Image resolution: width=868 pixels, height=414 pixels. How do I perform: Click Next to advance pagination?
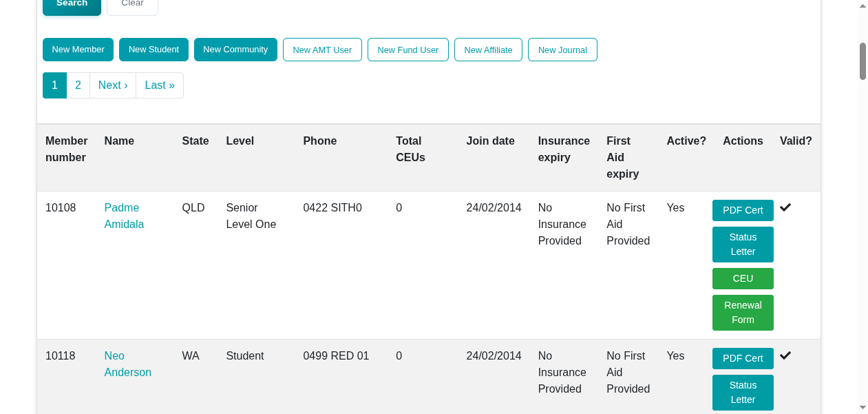point(112,85)
